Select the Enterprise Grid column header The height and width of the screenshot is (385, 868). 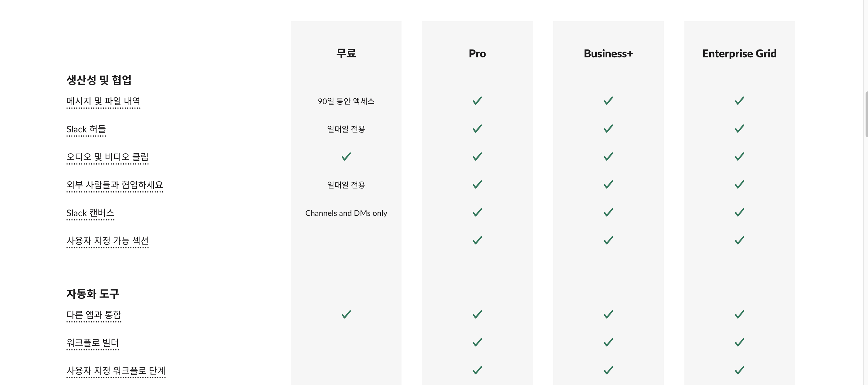click(x=739, y=53)
